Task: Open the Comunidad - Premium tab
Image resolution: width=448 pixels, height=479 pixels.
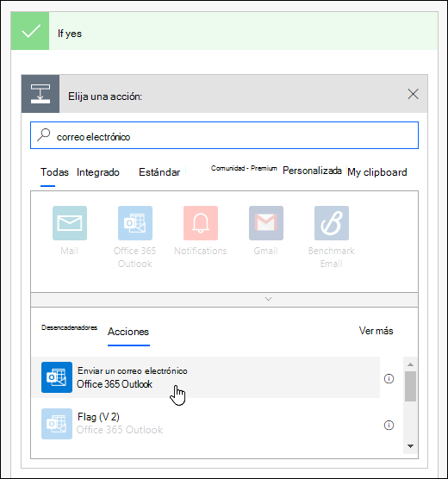Action: 244,168
